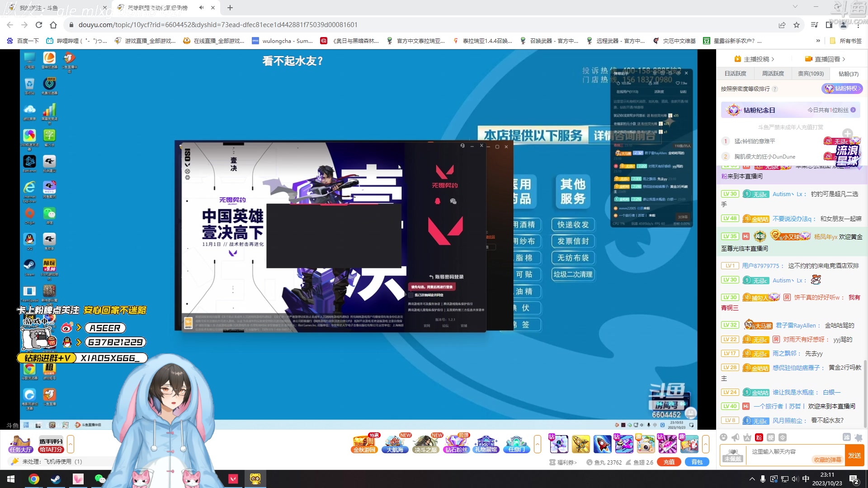Open WeChat from the Windows taskbar

100,479
